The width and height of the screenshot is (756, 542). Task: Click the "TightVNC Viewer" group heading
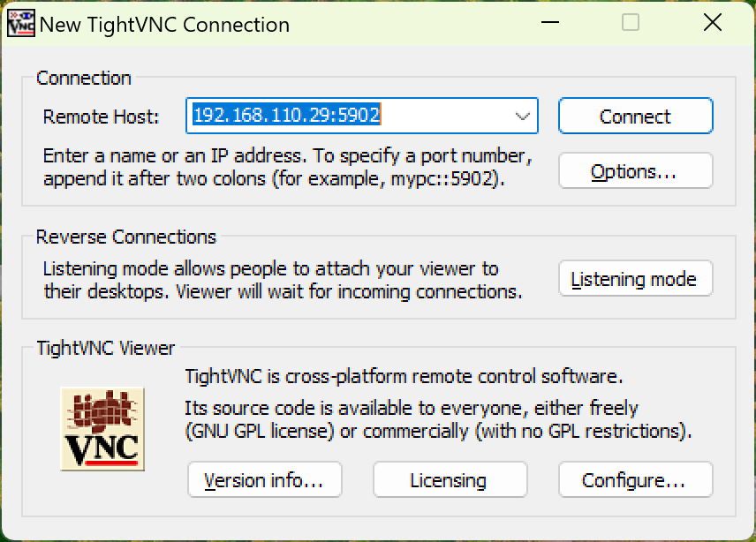[x=106, y=348]
